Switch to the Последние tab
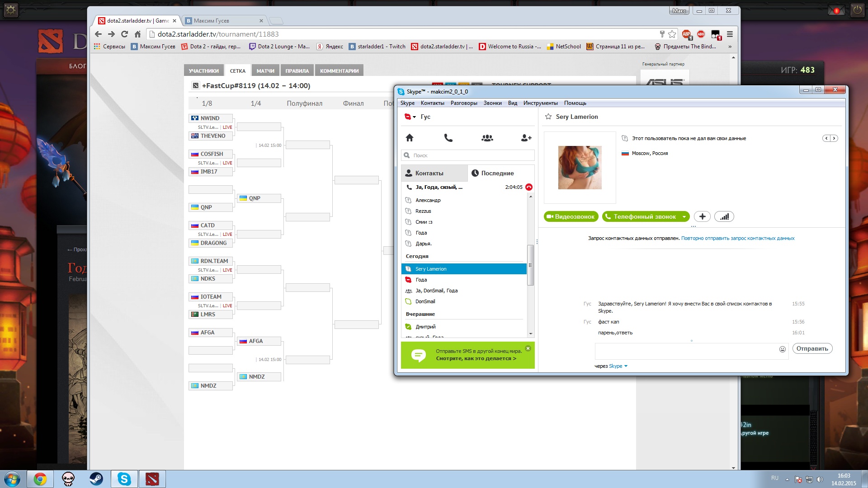The width and height of the screenshot is (868, 488). [493, 173]
